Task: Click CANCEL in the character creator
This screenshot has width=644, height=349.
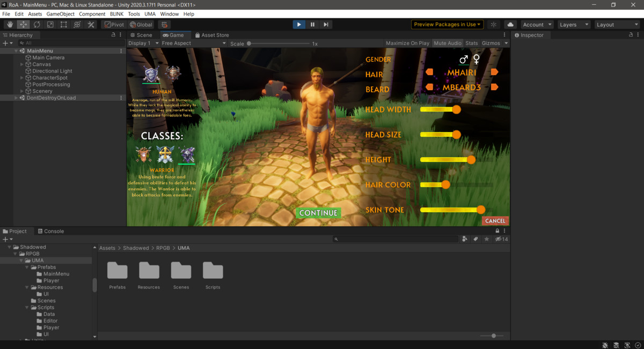Action: click(x=495, y=220)
